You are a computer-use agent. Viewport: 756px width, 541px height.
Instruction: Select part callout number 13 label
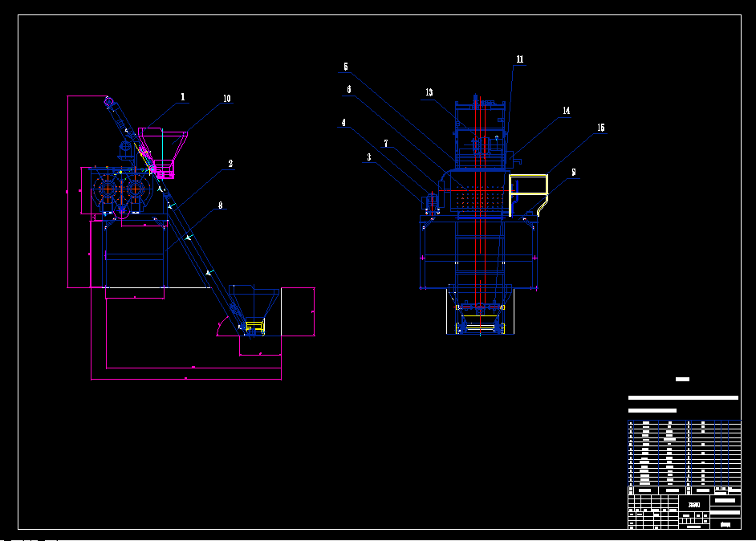click(429, 92)
